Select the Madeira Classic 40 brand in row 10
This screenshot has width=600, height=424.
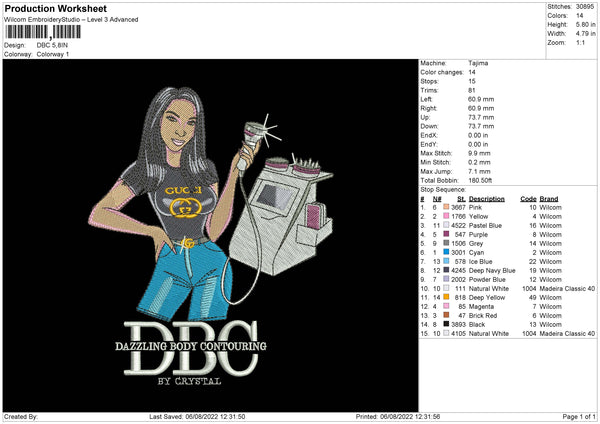pyautogui.click(x=567, y=288)
